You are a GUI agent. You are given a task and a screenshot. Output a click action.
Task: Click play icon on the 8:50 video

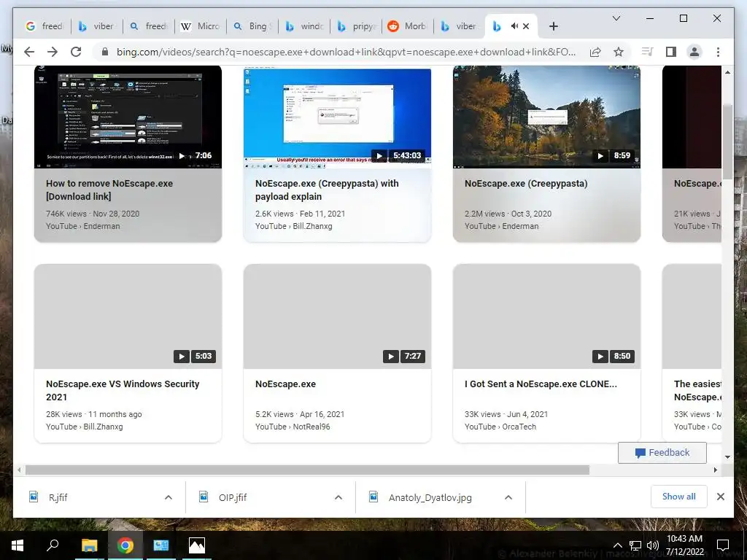(600, 356)
